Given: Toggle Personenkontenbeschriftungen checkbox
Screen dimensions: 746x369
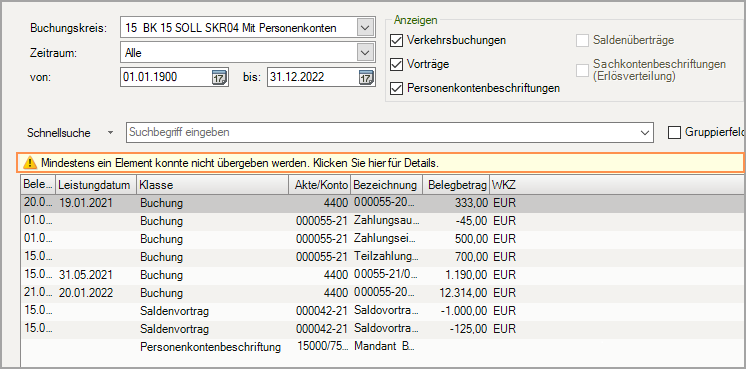Looking at the screenshot, I should [x=396, y=88].
